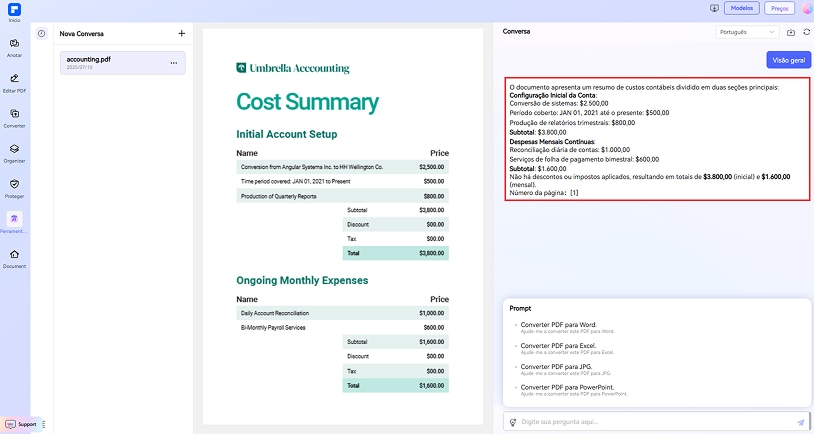This screenshot has width=814, height=434.
Task: Click the Umbrella Accounting logo
Action: tap(293, 68)
